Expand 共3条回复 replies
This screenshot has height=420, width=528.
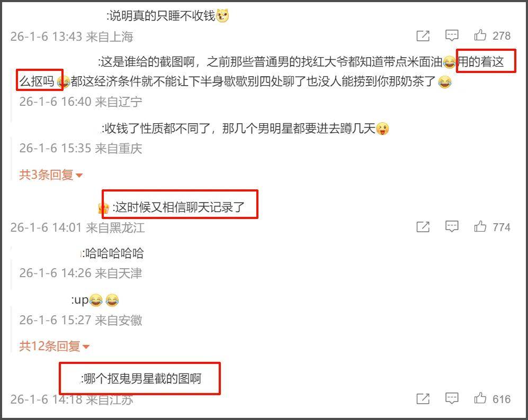(x=51, y=175)
